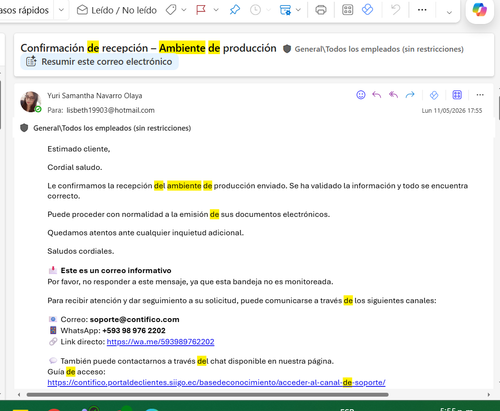
Task: Open Copilot via the colorful icon
Action: click(479, 10)
